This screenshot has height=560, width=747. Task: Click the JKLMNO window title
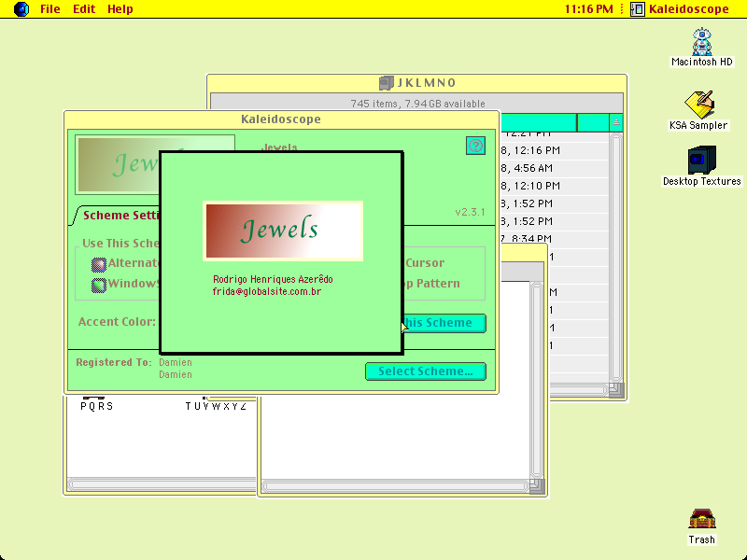pyautogui.click(x=427, y=83)
